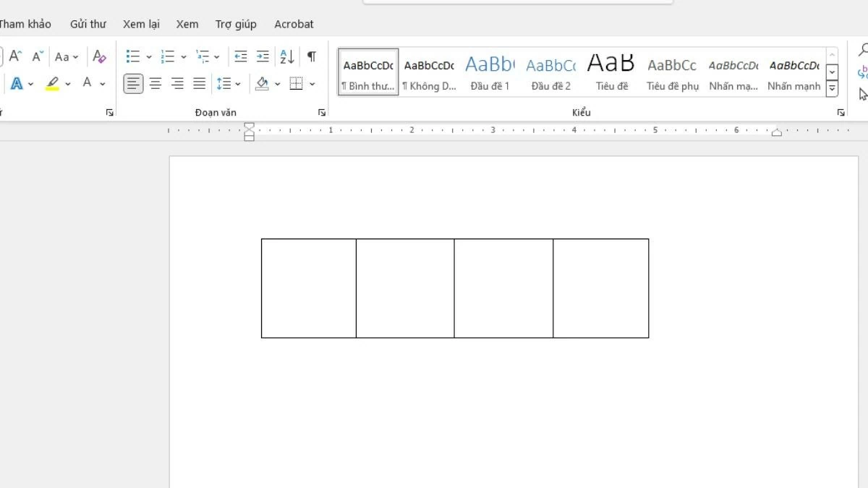The height and width of the screenshot is (488, 868).
Task: Expand the styles gallery more button
Action: (832, 88)
